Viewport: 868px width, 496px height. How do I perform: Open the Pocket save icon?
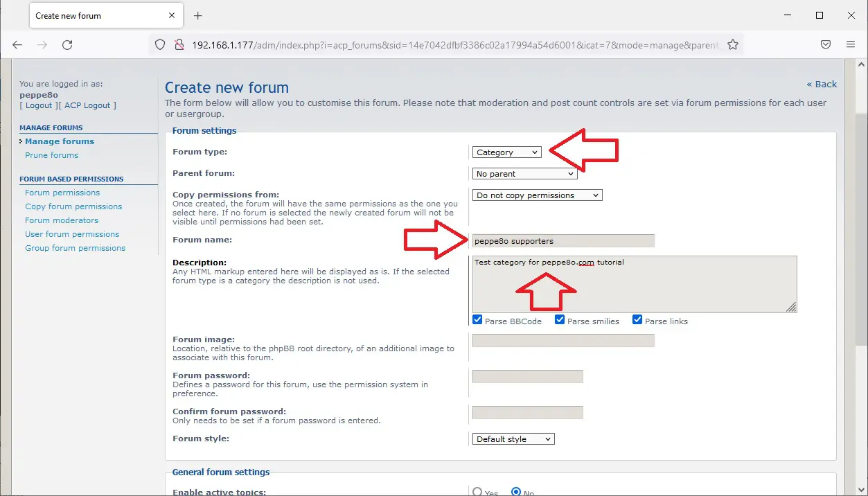(826, 44)
